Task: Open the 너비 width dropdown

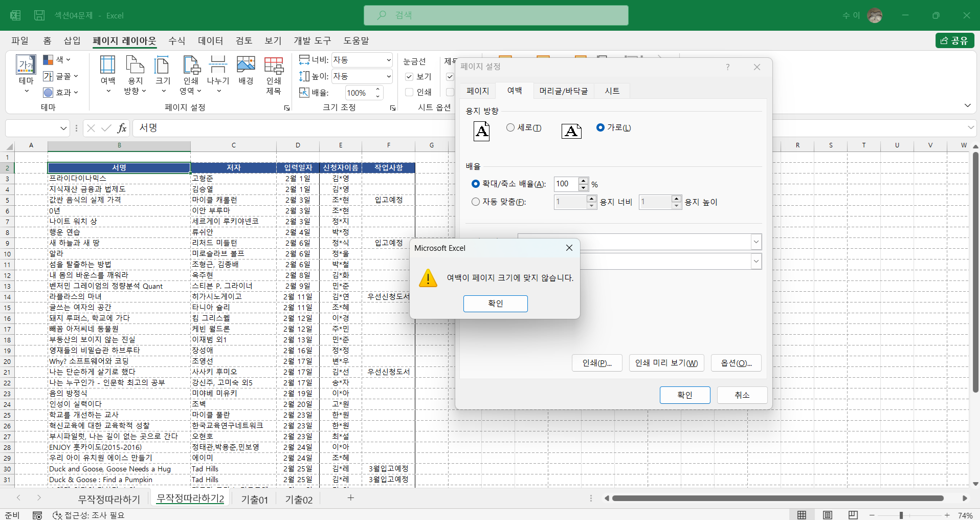Action: [388, 60]
